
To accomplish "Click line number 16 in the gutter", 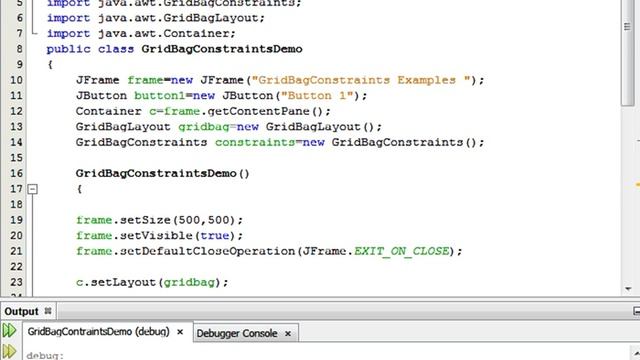I will (x=16, y=173).
